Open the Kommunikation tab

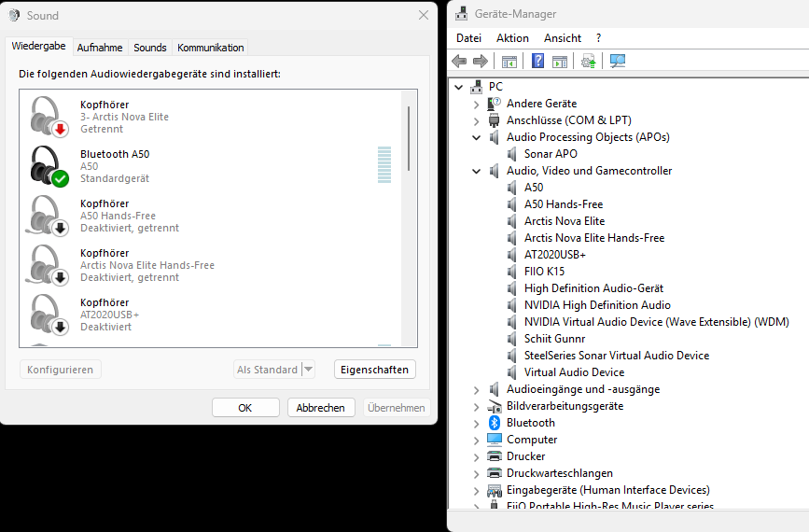(211, 48)
